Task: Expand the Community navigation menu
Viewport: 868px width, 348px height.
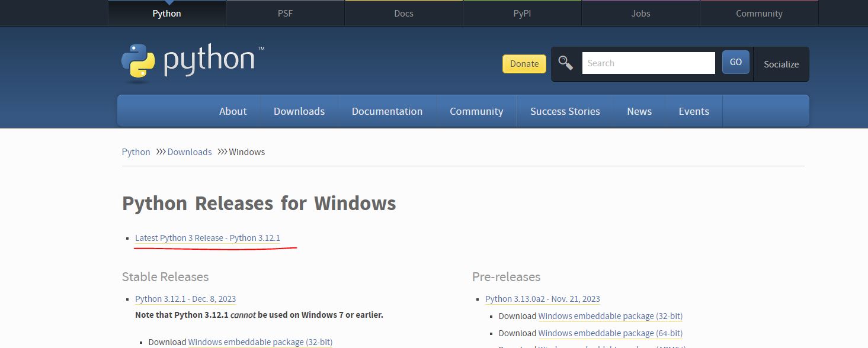Action: click(x=476, y=111)
